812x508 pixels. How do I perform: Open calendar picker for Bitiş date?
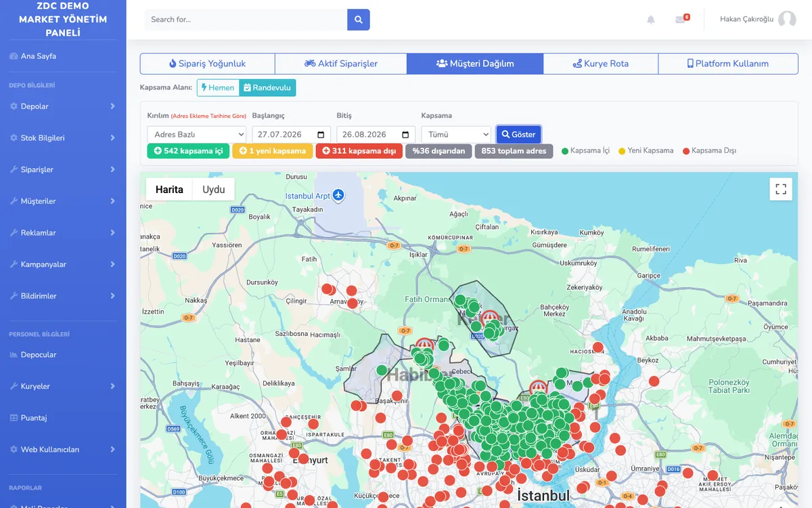click(x=405, y=134)
